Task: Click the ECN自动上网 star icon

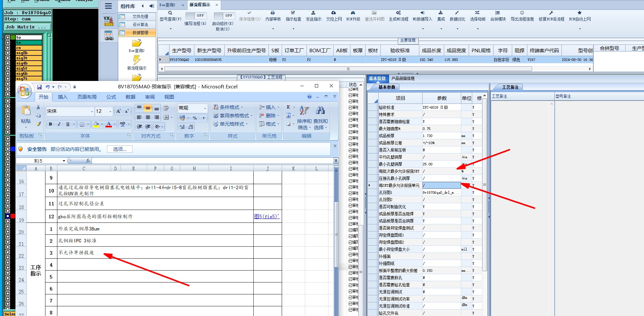Action: point(580,13)
